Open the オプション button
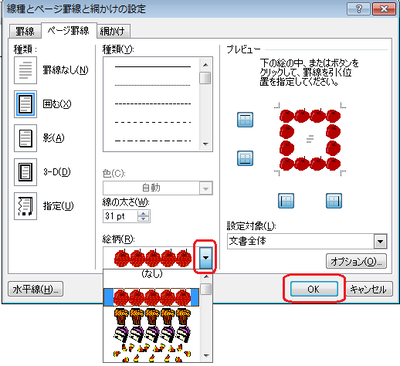 point(356,261)
